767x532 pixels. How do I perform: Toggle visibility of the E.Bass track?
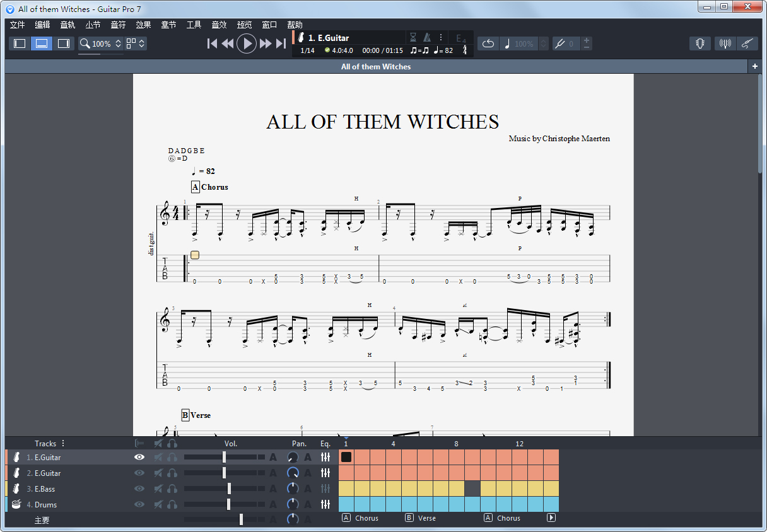pyautogui.click(x=139, y=489)
